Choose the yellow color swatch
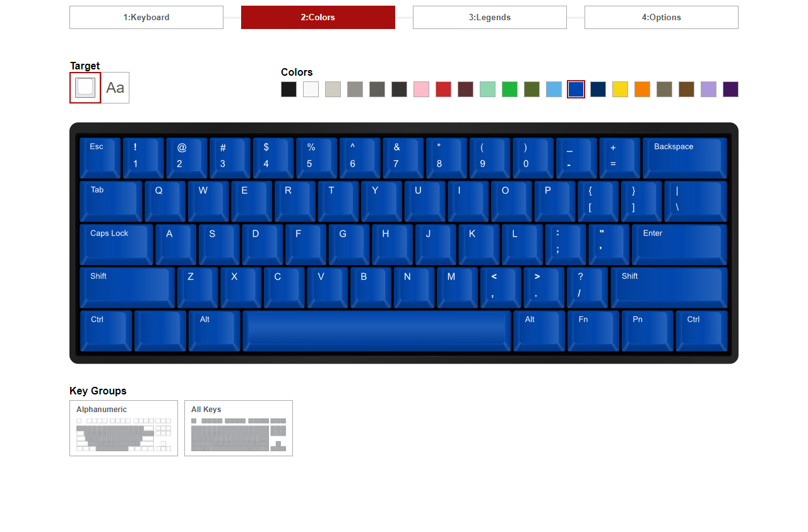This screenshot has height=532, width=808. pyautogui.click(x=620, y=90)
